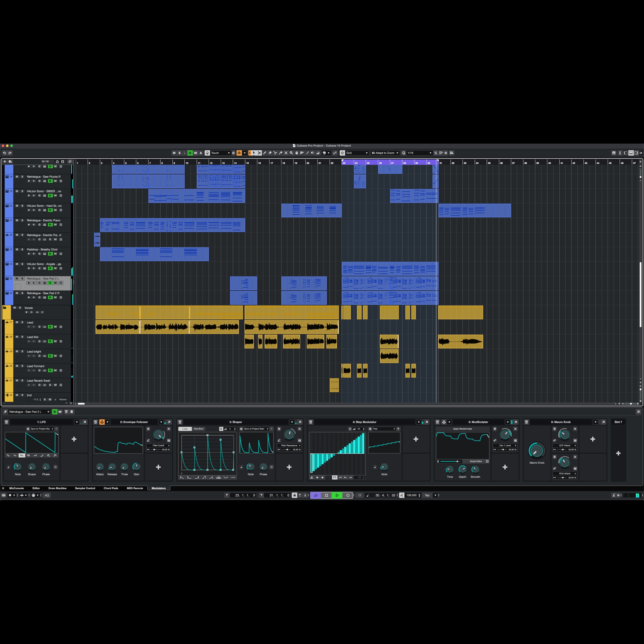This screenshot has width=644, height=644.
Task: Switch to the MixConsole tab
Action: click(x=17, y=488)
